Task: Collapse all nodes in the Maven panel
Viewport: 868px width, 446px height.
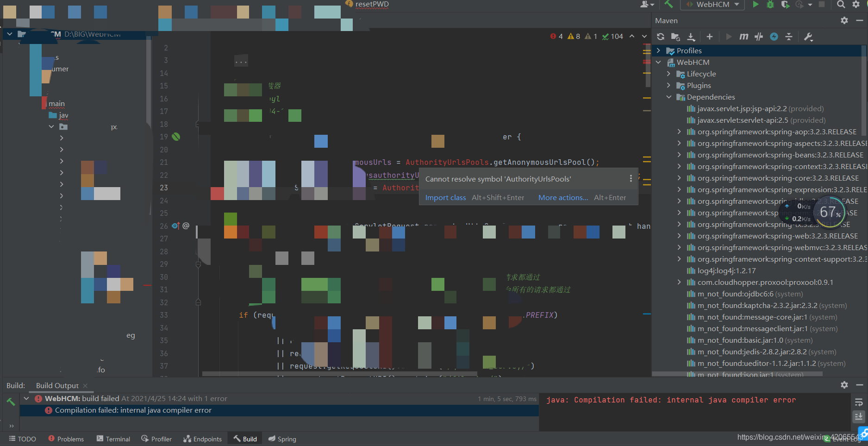Action: (x=789, y=37)
